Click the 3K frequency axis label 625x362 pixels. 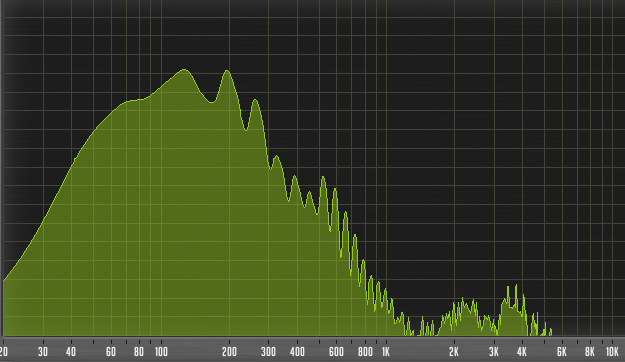coord(494,352)
